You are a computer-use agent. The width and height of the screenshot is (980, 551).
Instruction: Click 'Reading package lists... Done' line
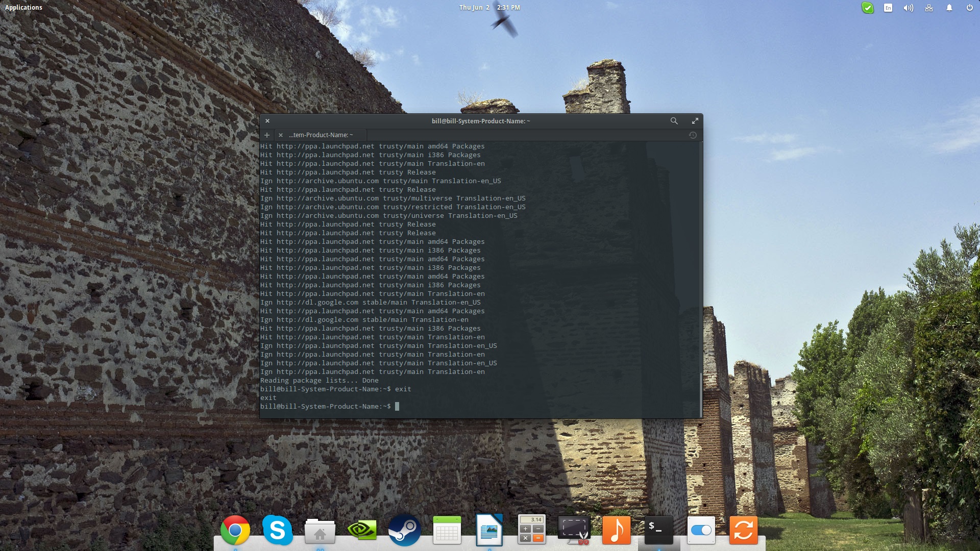tap(320, 381)
